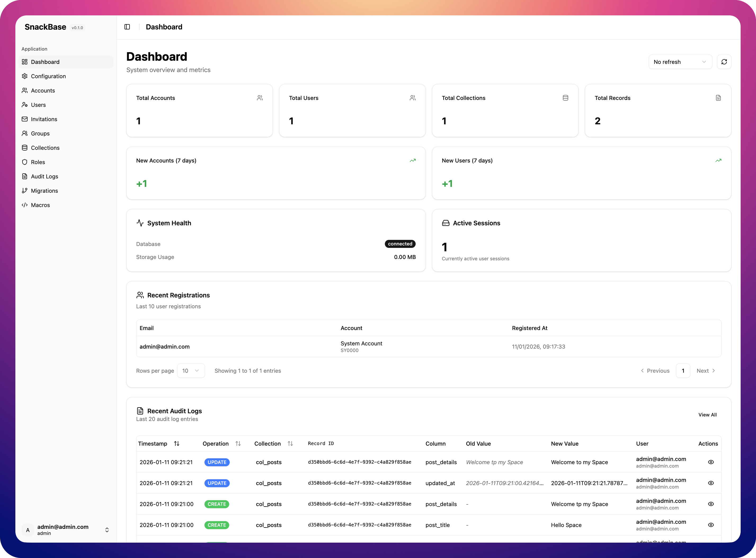
Task: Open Migrations via the branch icon
Action: (25, 191)
